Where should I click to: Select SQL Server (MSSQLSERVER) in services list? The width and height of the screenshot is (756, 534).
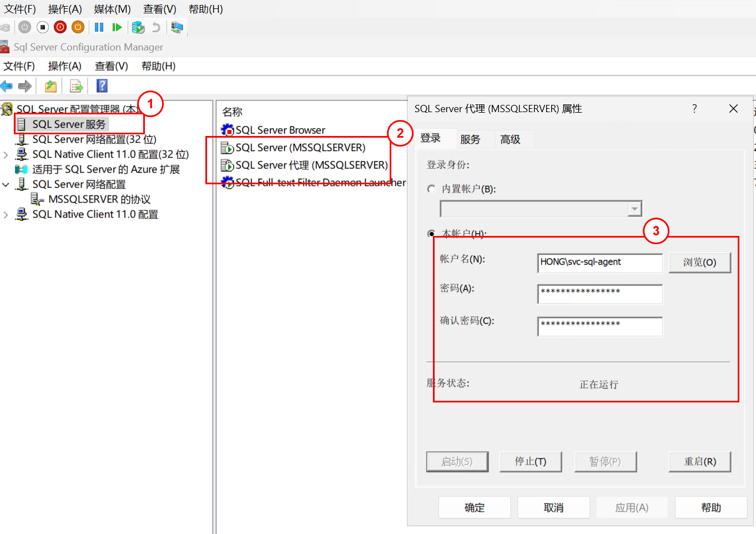click(x=300, y=148)
